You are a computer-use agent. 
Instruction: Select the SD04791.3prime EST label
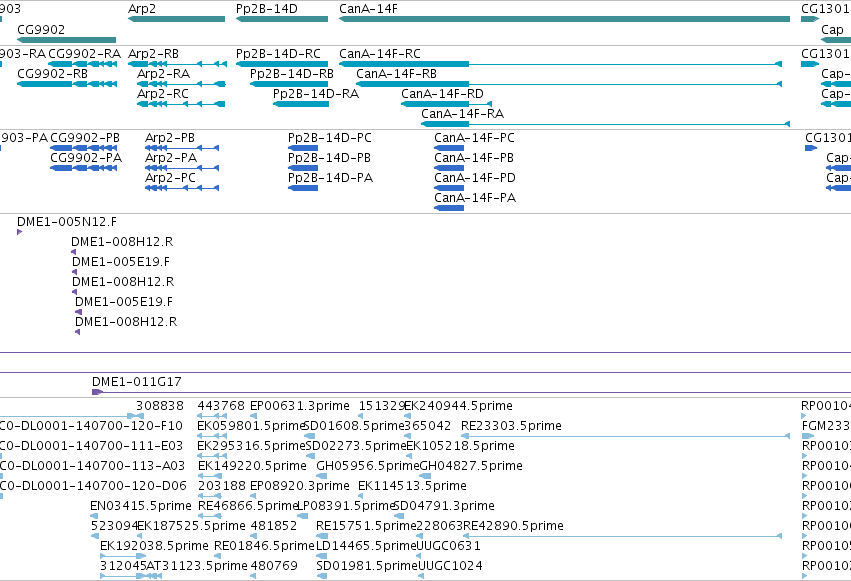[x=444, y=505]
